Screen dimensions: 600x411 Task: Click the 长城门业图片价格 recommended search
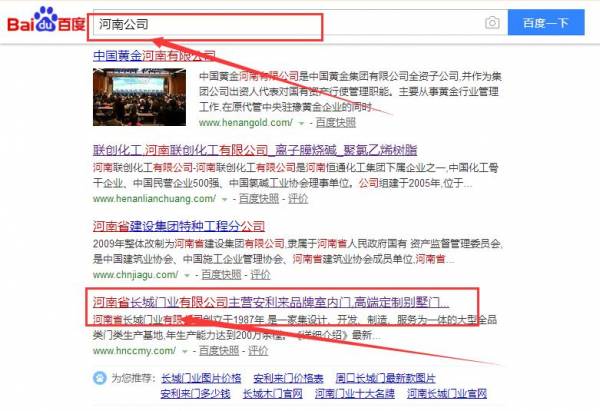pyautogui.click(x=201, y=378)
